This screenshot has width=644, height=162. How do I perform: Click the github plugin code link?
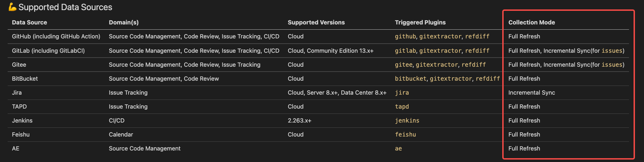pos(405,37)
